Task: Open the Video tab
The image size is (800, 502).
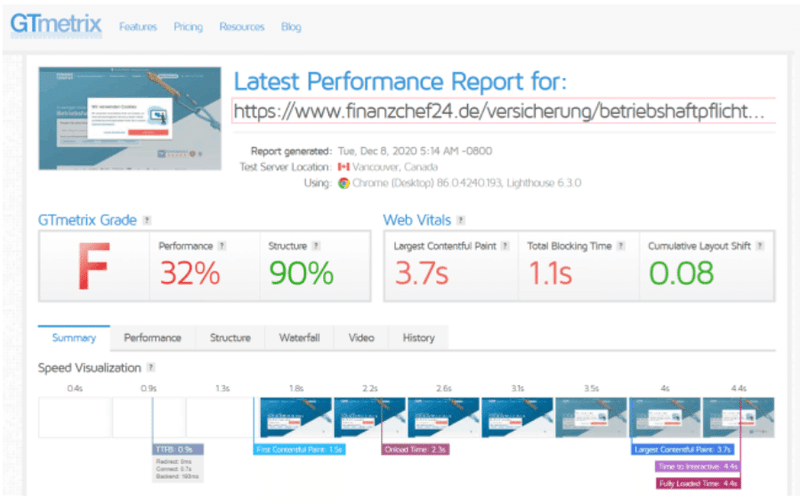Action: pyautogui.click(x=361, y=338)
